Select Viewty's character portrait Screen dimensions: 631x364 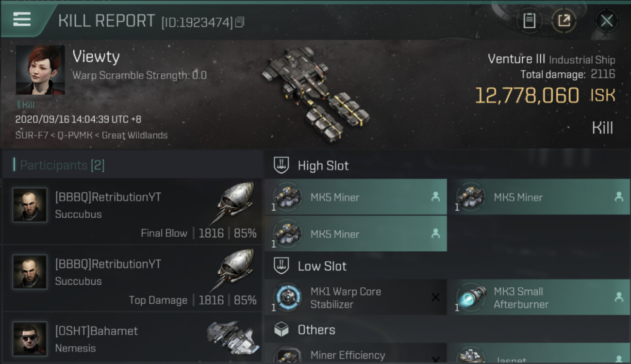[x=40, y=70]
